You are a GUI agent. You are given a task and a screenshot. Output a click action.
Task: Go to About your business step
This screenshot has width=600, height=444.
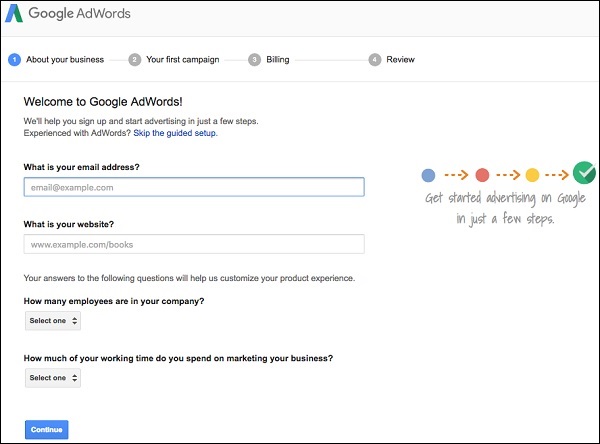(67, 59)
